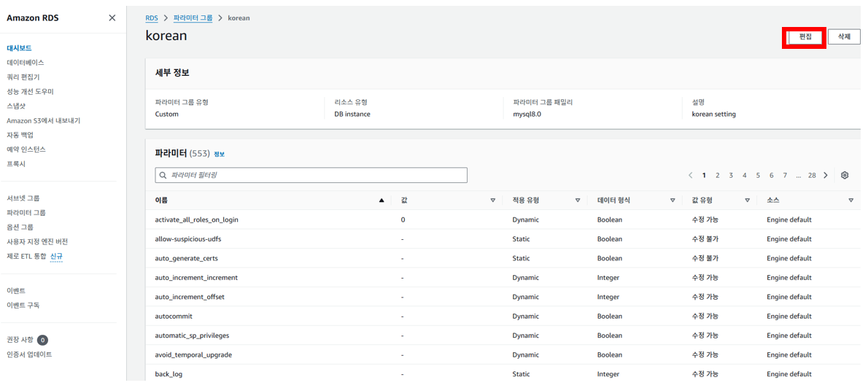
Task: Click the 편집 button
Action: click(x=805, y=37)
